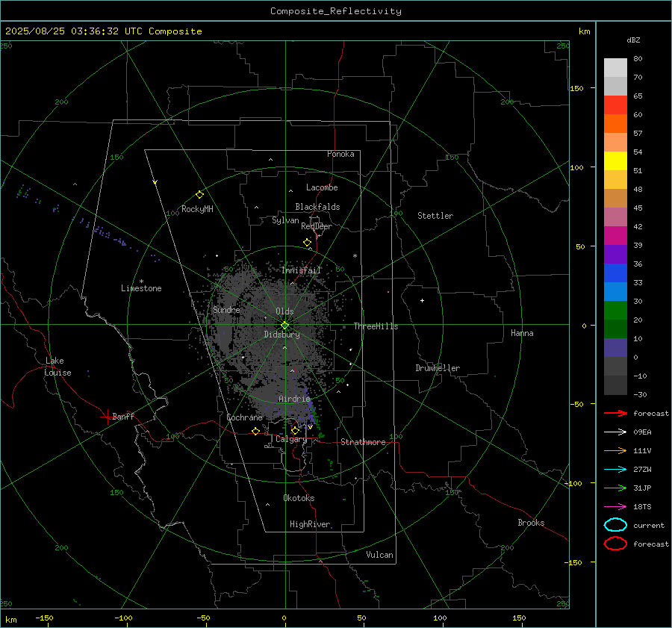Click the Brooks city label
This screenshot has width=672, height=628.
pos(531,523)
